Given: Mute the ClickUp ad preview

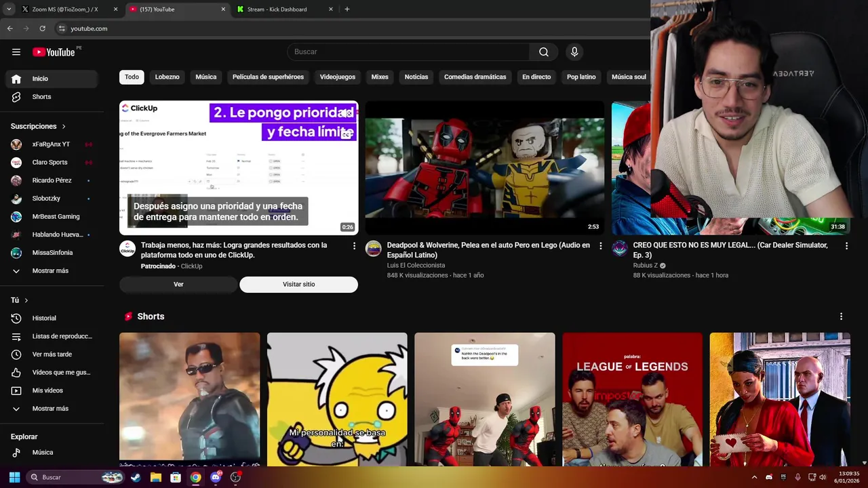Looking at the screenshot, I should coord(347,113).
